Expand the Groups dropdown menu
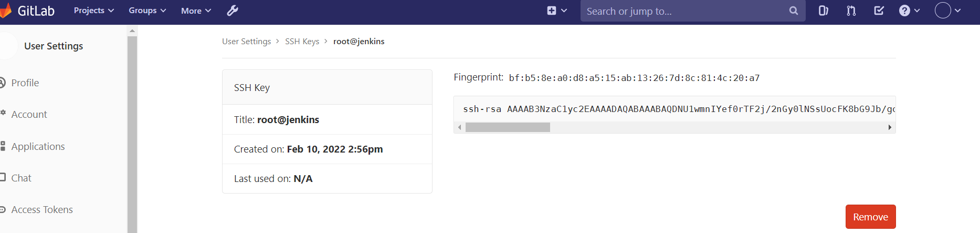The width and height of the screenshot is (980, 233). click(x=147, y=11)
